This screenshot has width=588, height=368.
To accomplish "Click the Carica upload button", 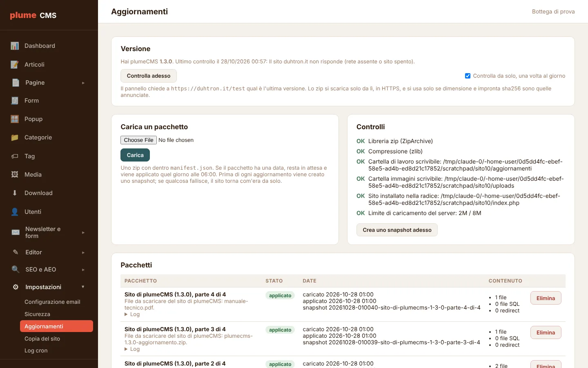I will point(135,155).
